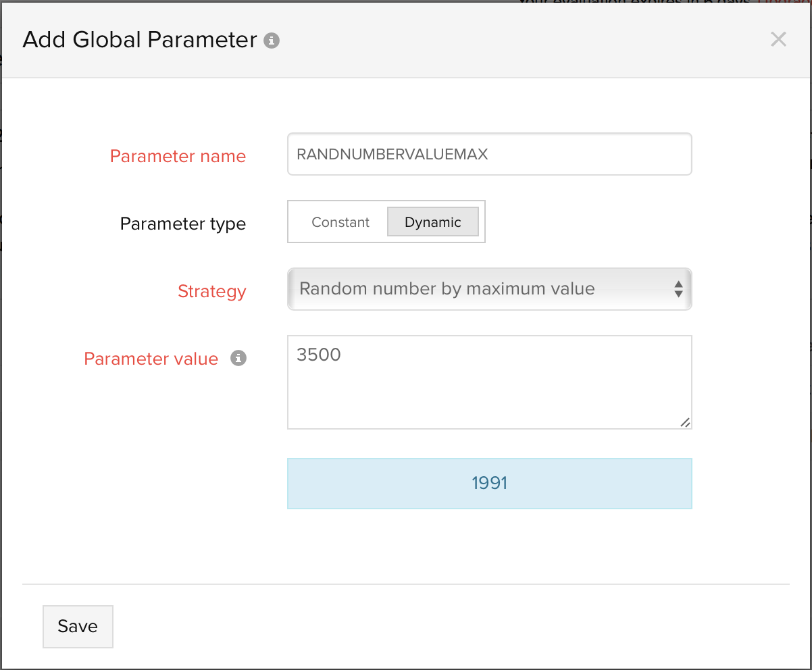Viewport: 812px width, 670px height.
Task: Click empty space below 3500 in textarea
Action: 473,402
